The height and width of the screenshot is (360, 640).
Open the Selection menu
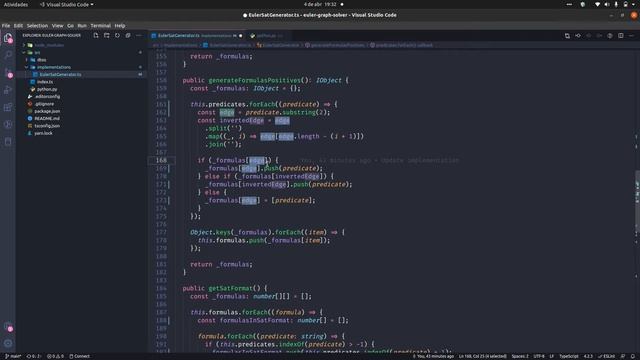(x=38, y=26)
